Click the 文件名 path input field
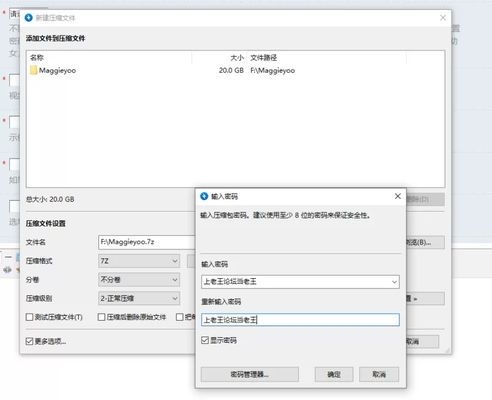Image resolution: width=492 pixels, height=400 pixels. (x=147, y=242)
